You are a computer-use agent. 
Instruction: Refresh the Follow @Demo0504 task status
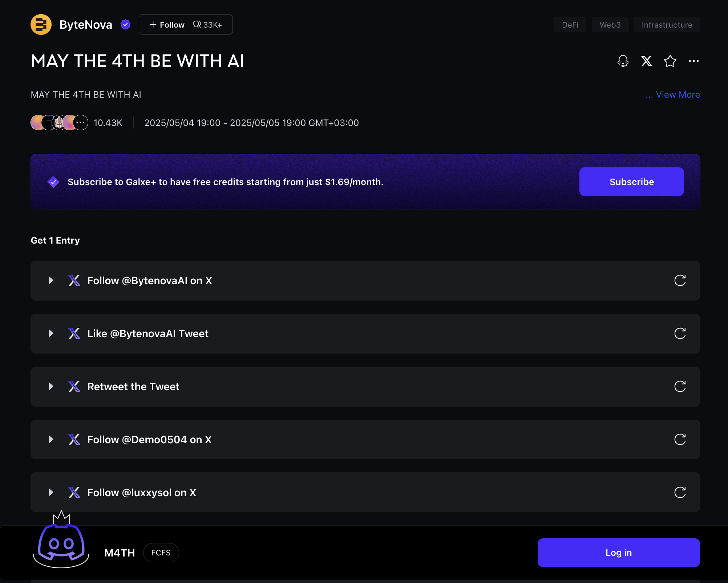click(x=680, y=440)
